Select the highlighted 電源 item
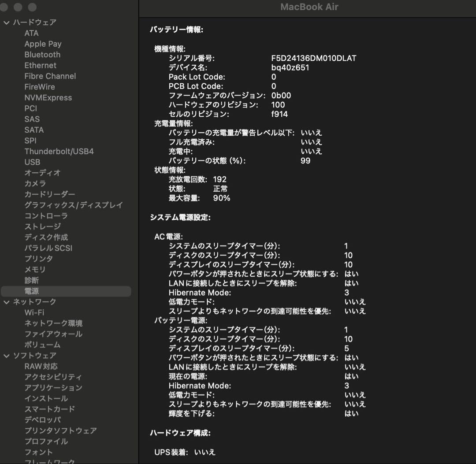The width and height of the screenshot is (476, 464). [x=32, y=291]
